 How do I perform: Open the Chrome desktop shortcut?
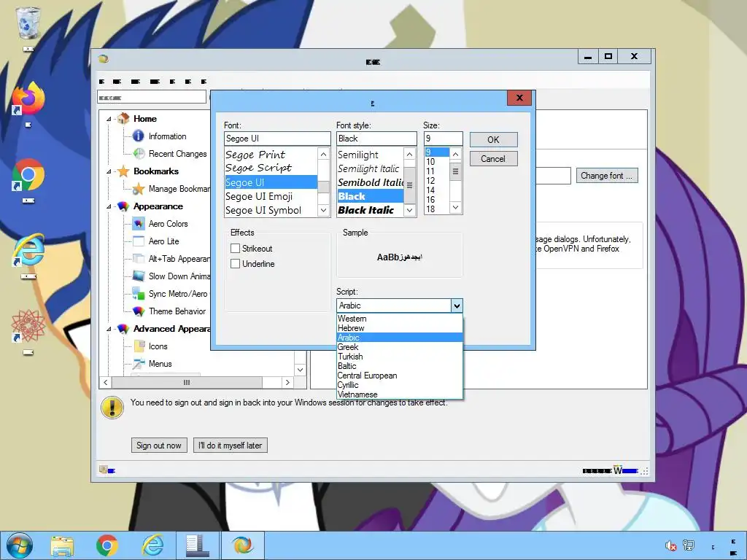28,175
